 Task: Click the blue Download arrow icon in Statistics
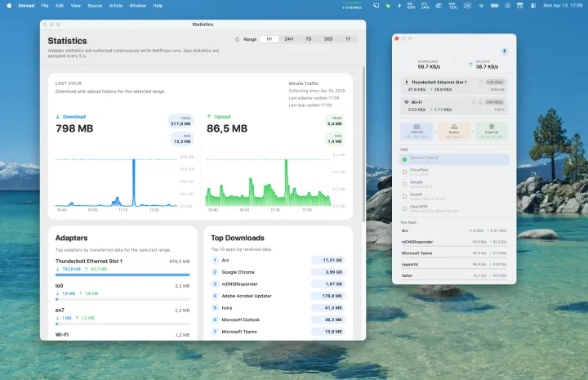(x=58, y=117)
